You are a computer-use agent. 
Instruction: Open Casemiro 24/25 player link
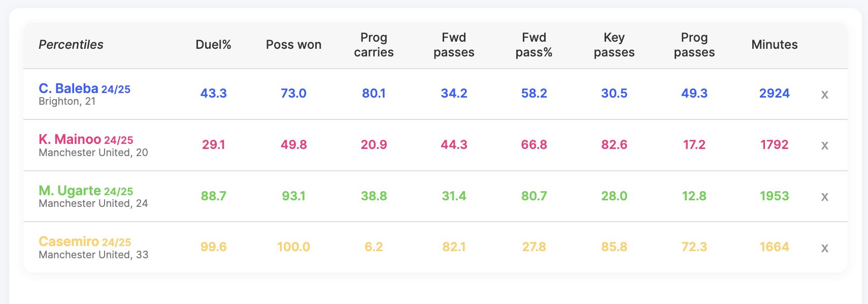pos(85,241)
